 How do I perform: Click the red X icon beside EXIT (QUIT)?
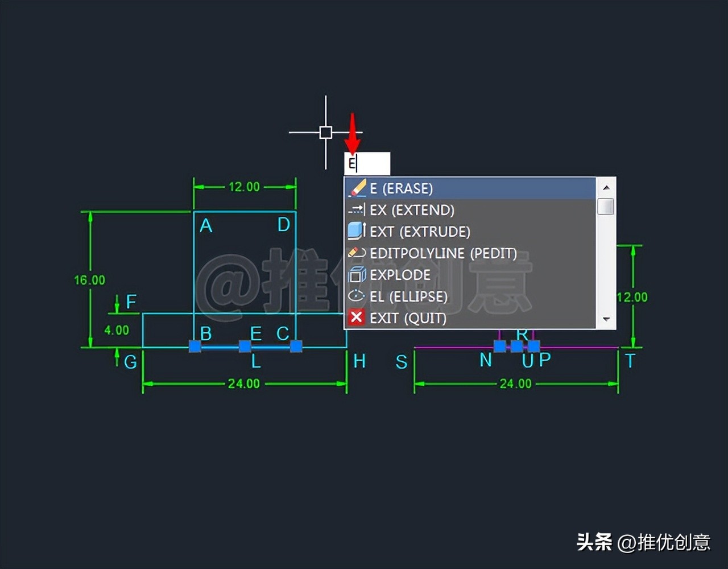(356, 318)
